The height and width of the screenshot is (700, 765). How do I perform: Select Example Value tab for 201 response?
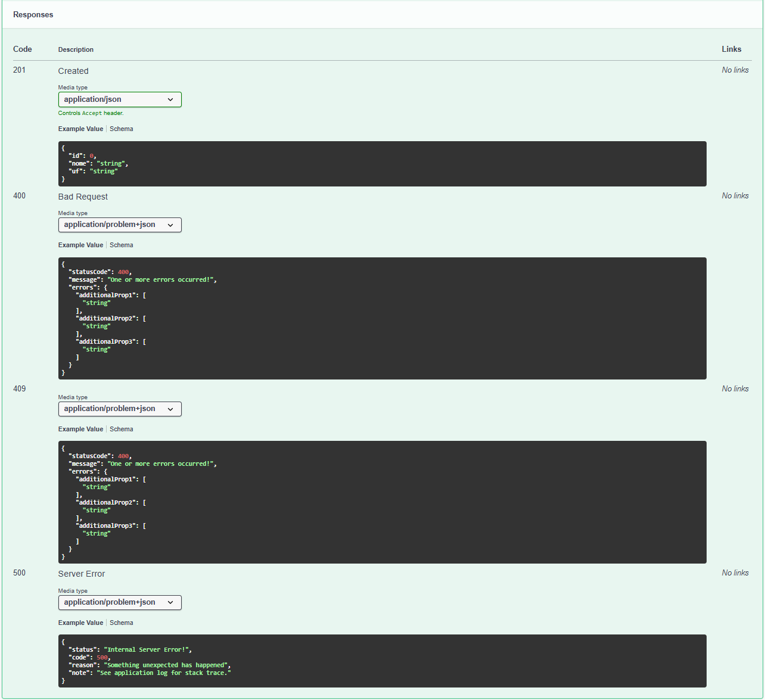(x=80, y=129)
